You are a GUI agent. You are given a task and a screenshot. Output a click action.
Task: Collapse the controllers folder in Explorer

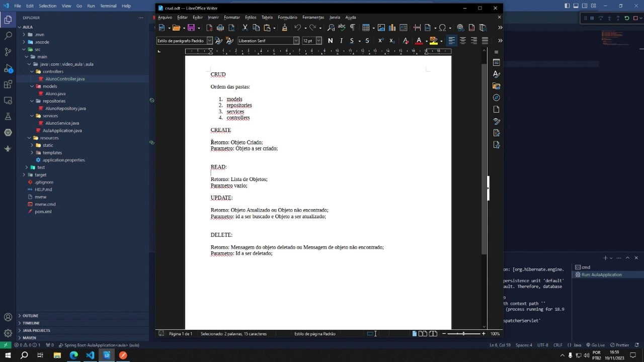tap(53, 71)
